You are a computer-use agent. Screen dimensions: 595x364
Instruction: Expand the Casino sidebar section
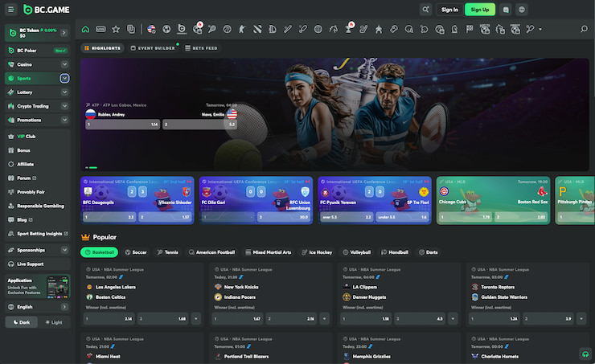click(x=64, y=64)
